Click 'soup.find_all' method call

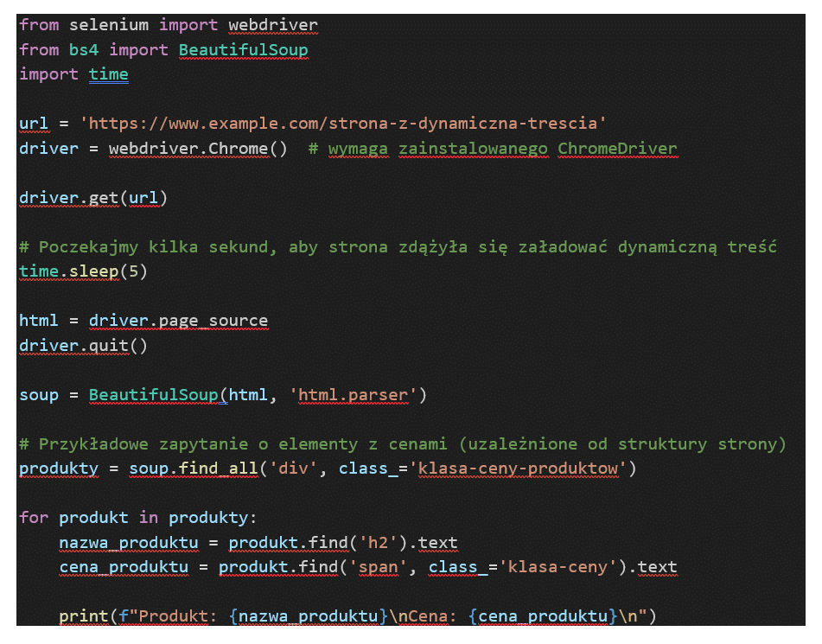194,469
